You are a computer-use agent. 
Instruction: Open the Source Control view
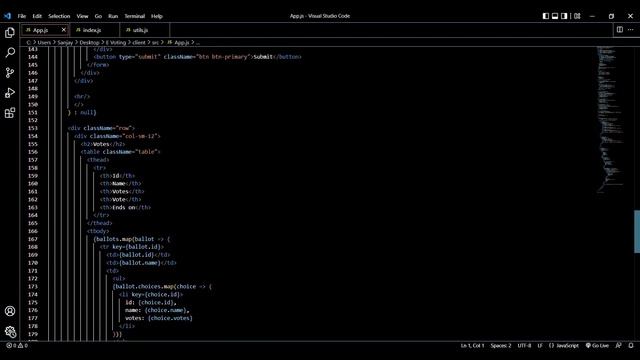10,73
